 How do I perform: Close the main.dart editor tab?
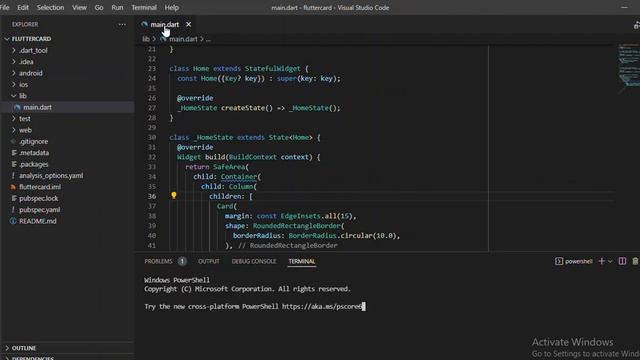click(189, 24)
